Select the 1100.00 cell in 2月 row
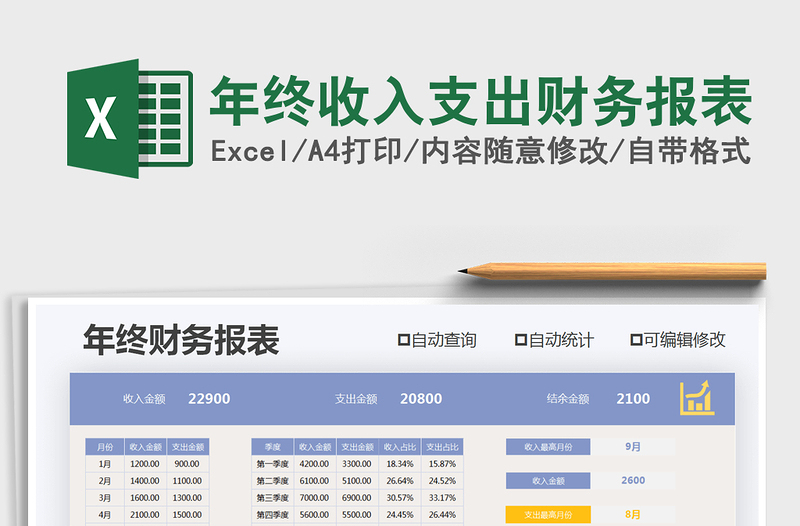 click(x=187, y=481)
